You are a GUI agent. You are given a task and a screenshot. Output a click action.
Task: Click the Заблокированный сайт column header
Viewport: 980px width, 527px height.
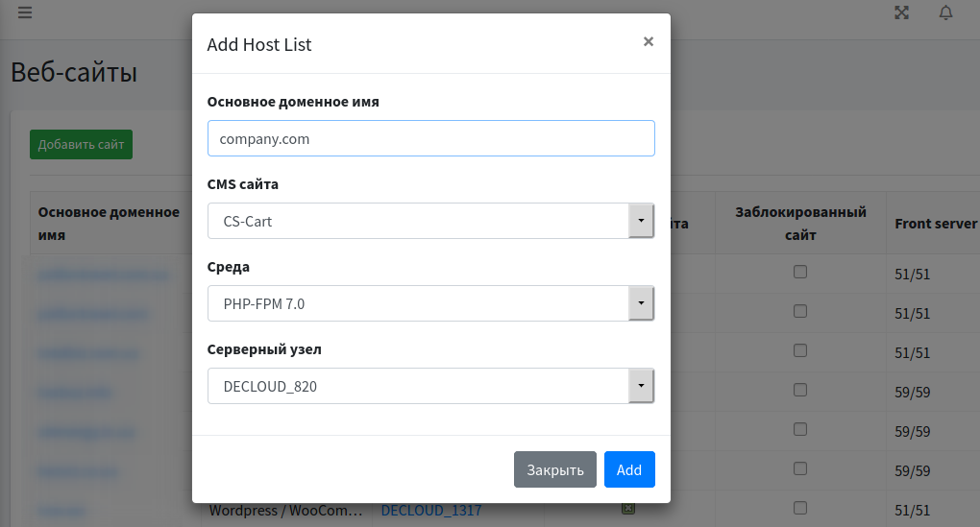(800, 223)
